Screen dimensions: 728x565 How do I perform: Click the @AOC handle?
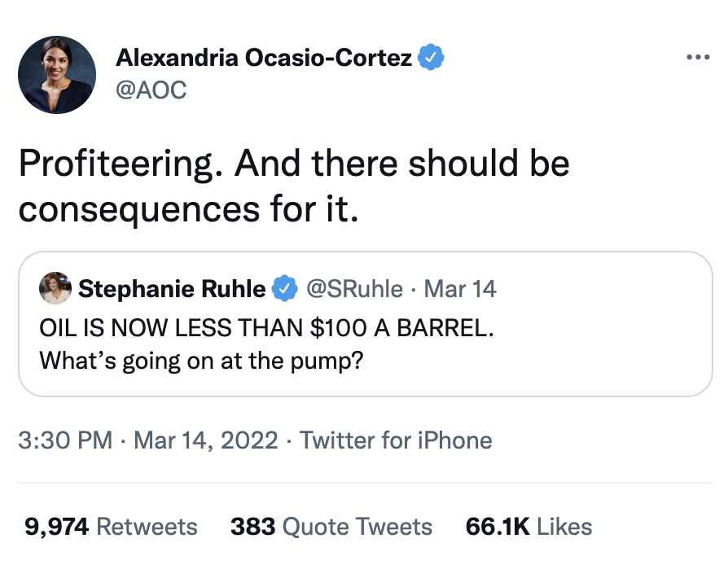click(x=151, y=90)
